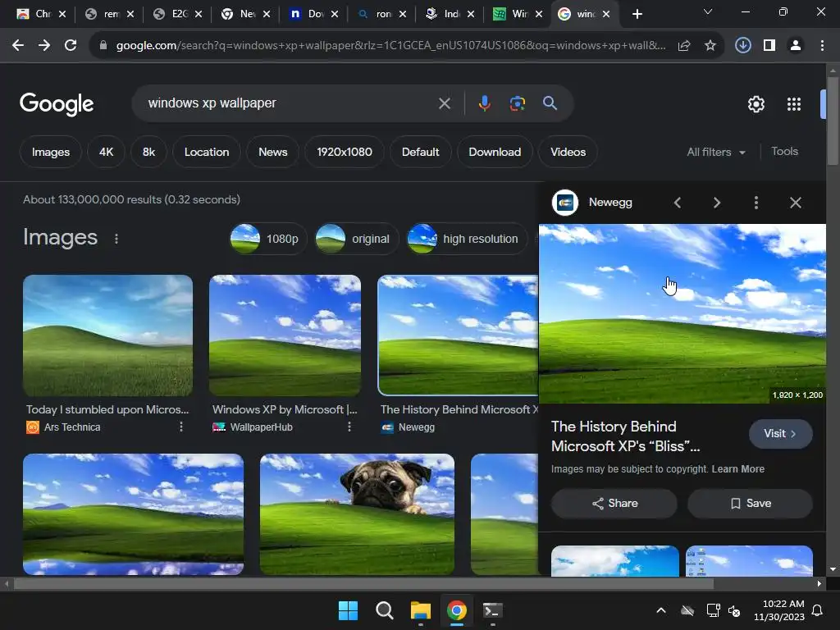The height and width of the screenshot is (630, 840).
Task: Open Ars Technica result options menu
Action: (181, 427)
